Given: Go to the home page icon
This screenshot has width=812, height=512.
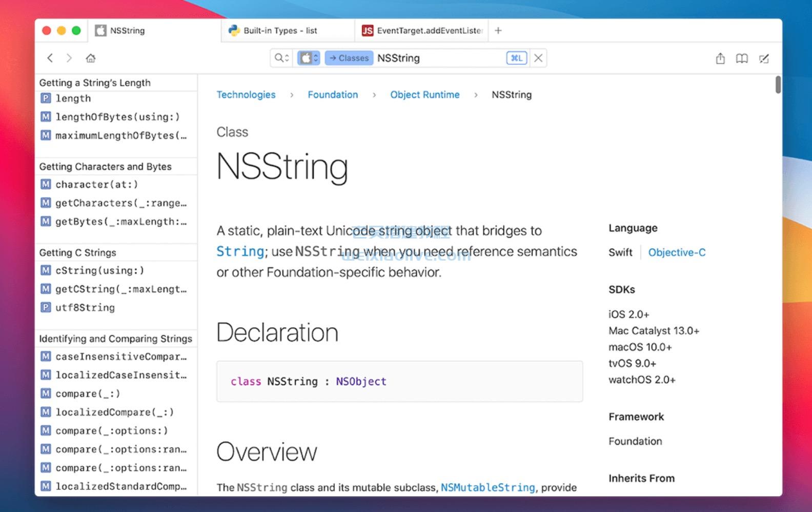Looking at the screenshot, I should (x=91, y=58).
